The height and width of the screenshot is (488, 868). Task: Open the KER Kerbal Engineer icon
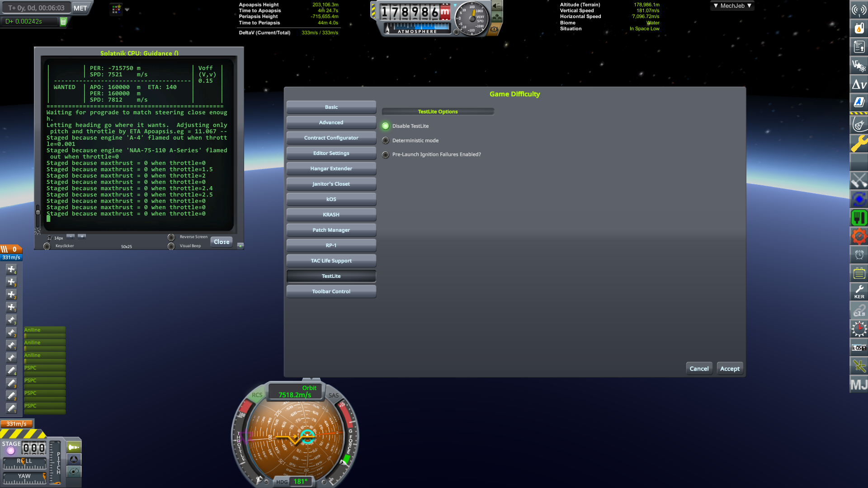859,292
